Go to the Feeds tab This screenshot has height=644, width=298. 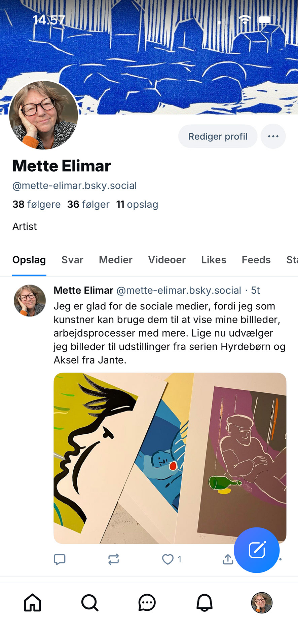point(256,260)
